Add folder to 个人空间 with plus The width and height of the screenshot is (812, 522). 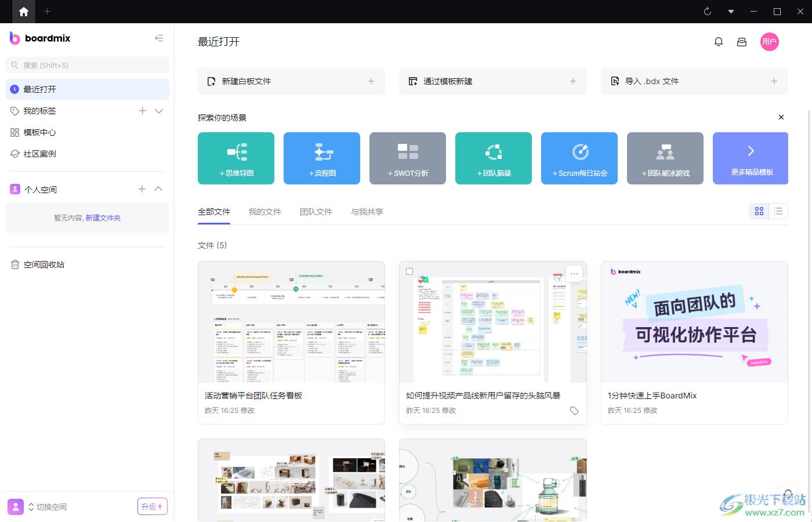142,189
